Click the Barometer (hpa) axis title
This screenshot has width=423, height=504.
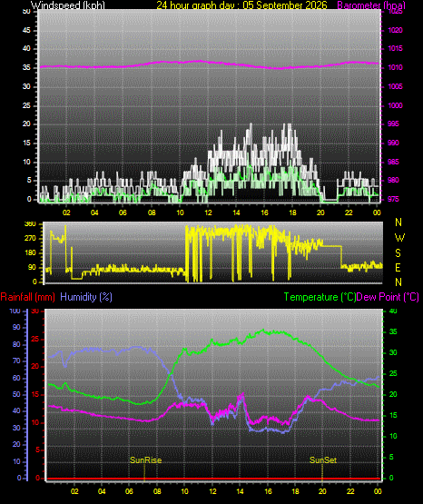pyautogui.click(x=371, y=5)
